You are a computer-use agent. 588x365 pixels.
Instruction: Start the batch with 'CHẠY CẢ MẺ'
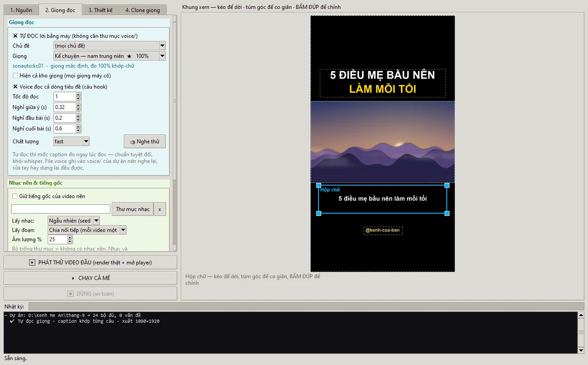point(90,278)
